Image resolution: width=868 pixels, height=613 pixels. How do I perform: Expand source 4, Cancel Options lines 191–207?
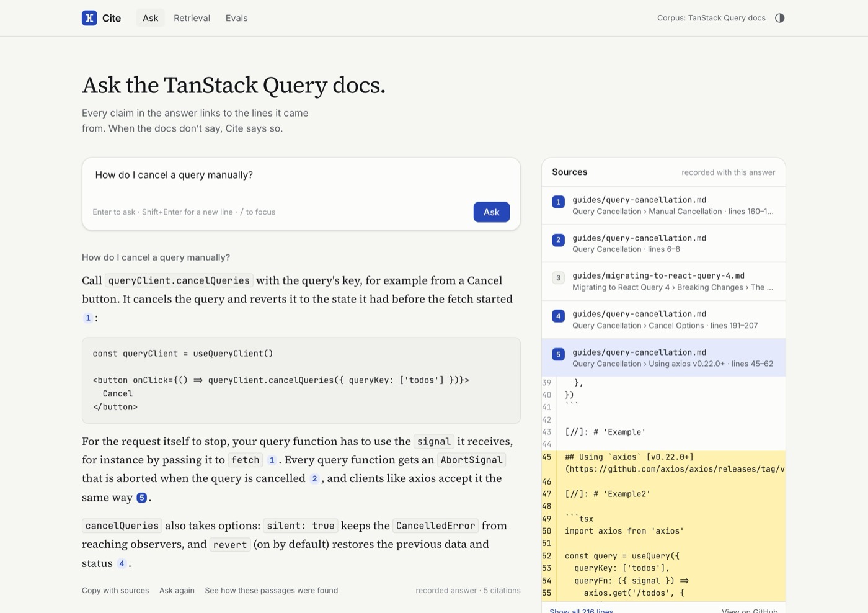click(663, 320)
